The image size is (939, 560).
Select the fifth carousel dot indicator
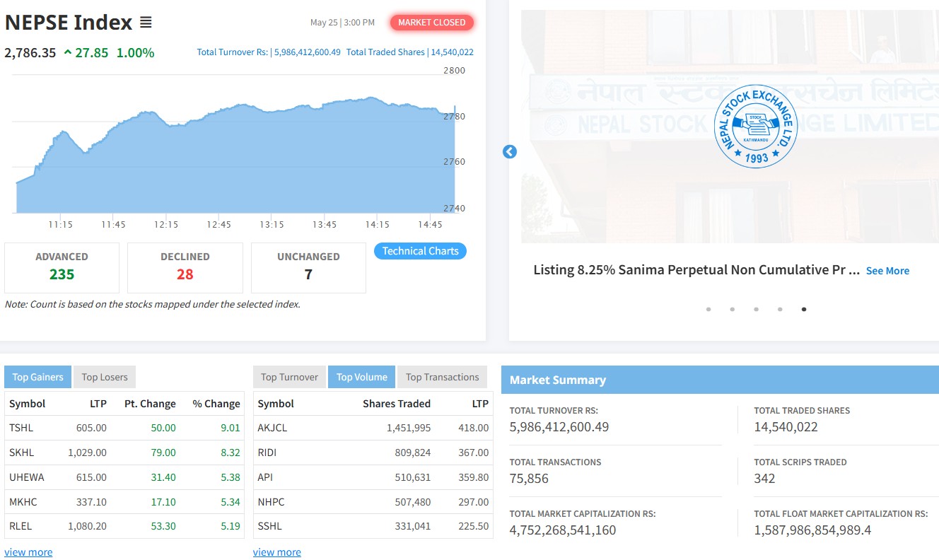pyautogui.click(x=804, y=309)
